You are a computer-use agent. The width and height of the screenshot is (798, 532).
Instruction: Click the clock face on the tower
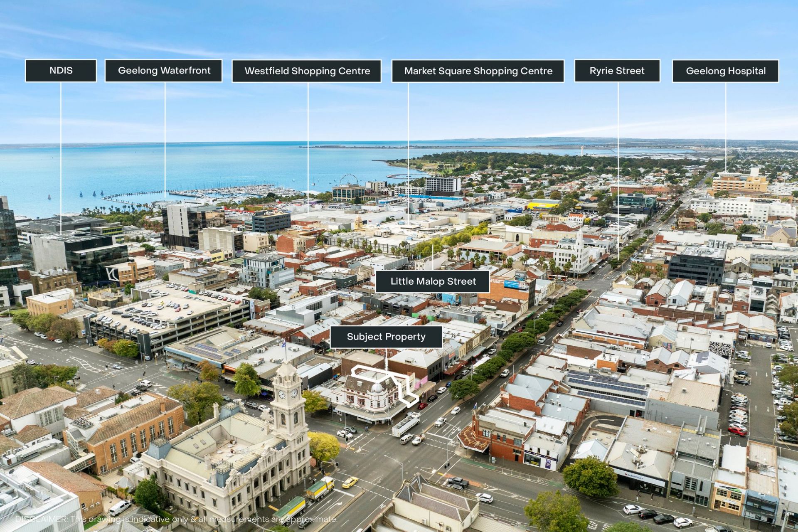tap(282, 394)
